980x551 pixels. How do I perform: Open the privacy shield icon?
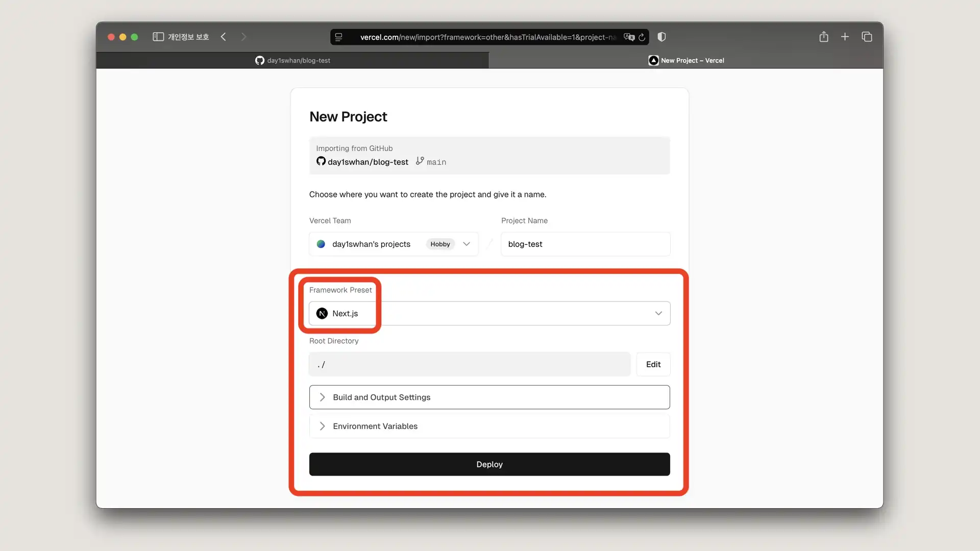tap(661, 37)
